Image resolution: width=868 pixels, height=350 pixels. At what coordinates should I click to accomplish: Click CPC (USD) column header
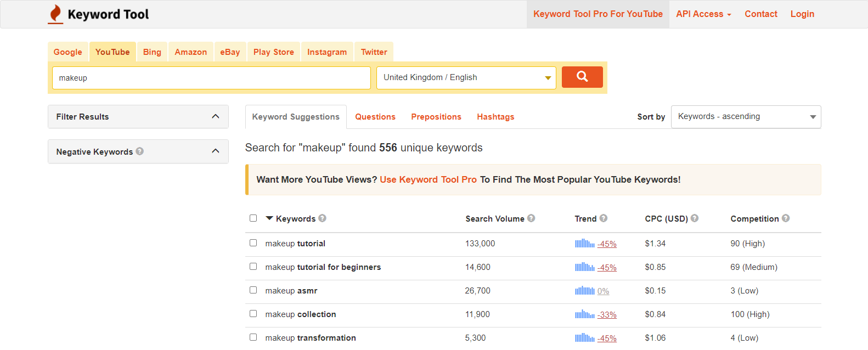pyautogui.click(x=666, y=218)
